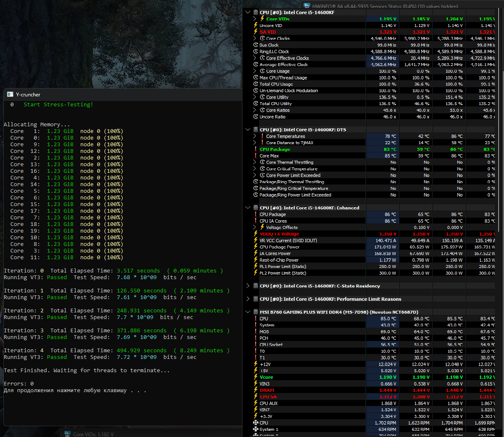The image size is (504, 437).
Task: Expand the Core Utility row
Action: coord(255,97)
